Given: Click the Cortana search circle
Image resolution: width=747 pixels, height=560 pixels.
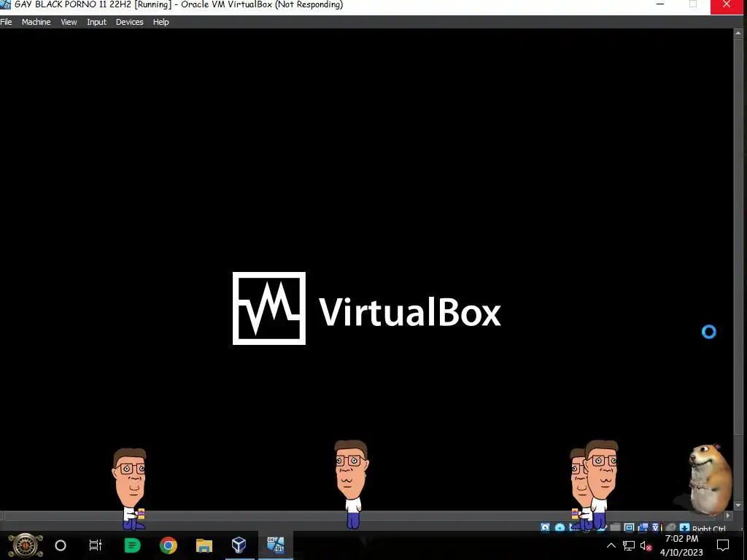Looking at the screenshot, I should (61, 545).
